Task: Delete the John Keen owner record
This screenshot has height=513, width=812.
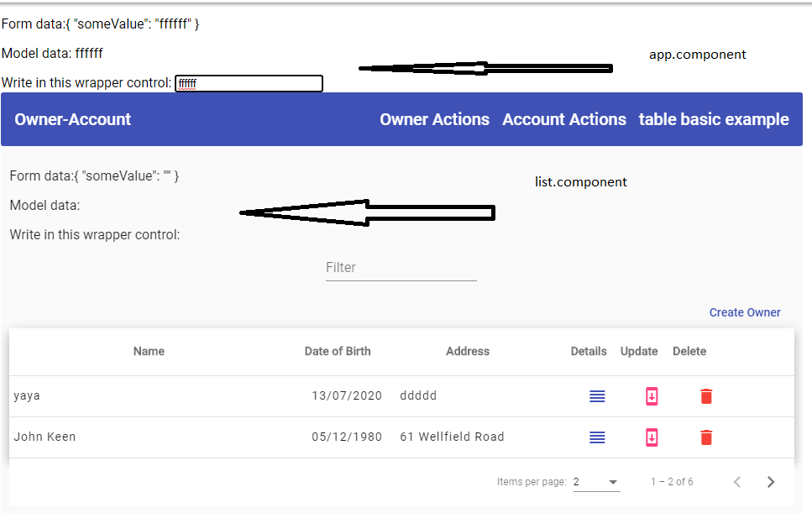Action: click(x=706, y=437)
